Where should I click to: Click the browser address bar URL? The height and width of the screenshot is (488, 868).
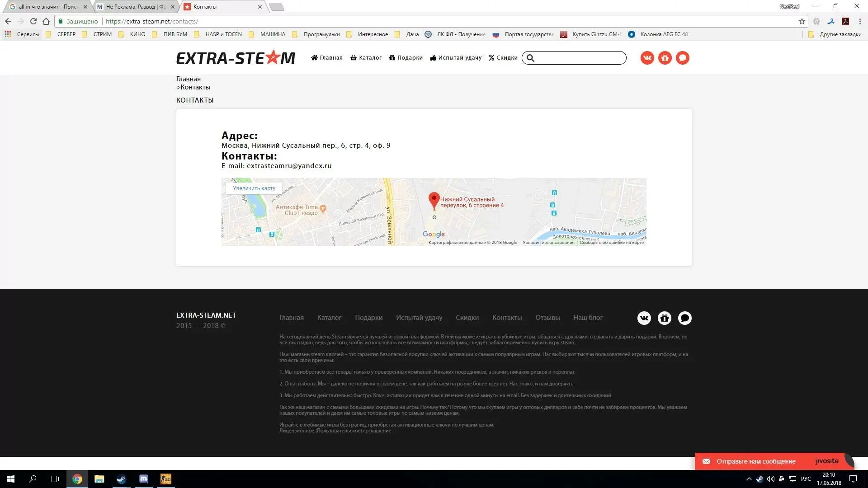(152, 21)
